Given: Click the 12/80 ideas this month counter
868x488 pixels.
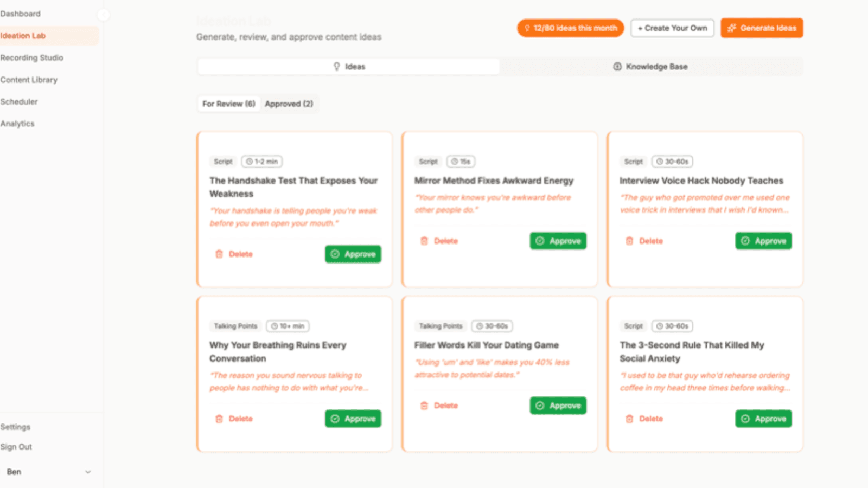Looking at the screenshot, I should click(x=570, y=28).
